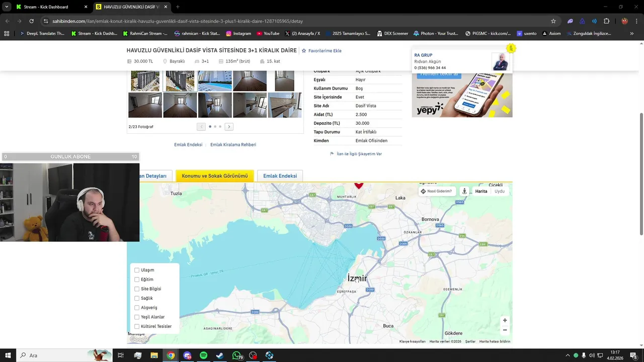Click the page vertical scrollbar

641,173
